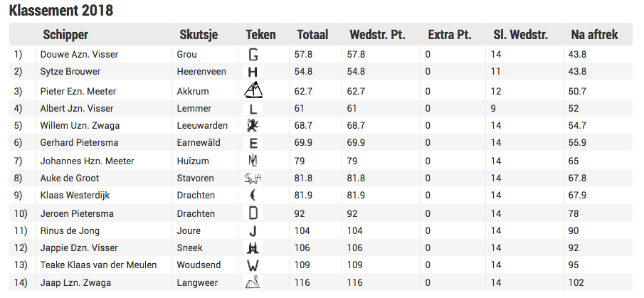This screenshot has height=298, width=644.
Task: Click the Skutsje column header
Action: click(x=199, y=34)
